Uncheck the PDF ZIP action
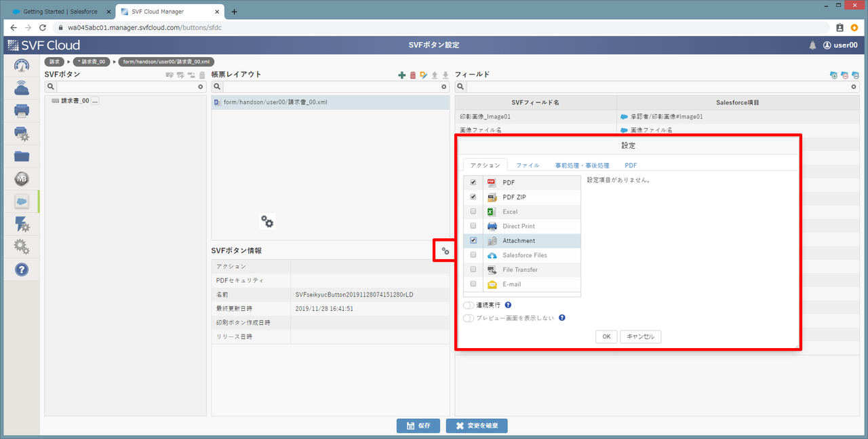Image resolution: width=868 pixels, height=439 pixels. pyautogui.click(x=473, y=197)
